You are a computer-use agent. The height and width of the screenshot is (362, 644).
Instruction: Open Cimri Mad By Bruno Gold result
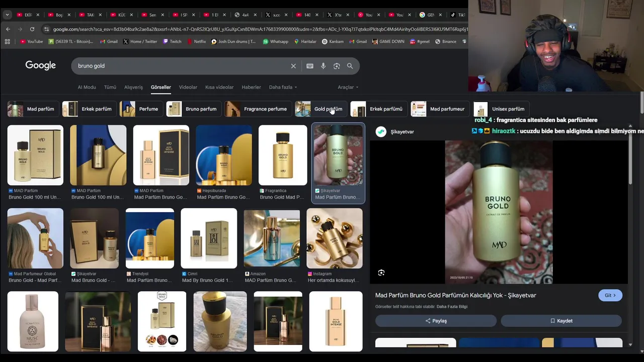point(209,246)
